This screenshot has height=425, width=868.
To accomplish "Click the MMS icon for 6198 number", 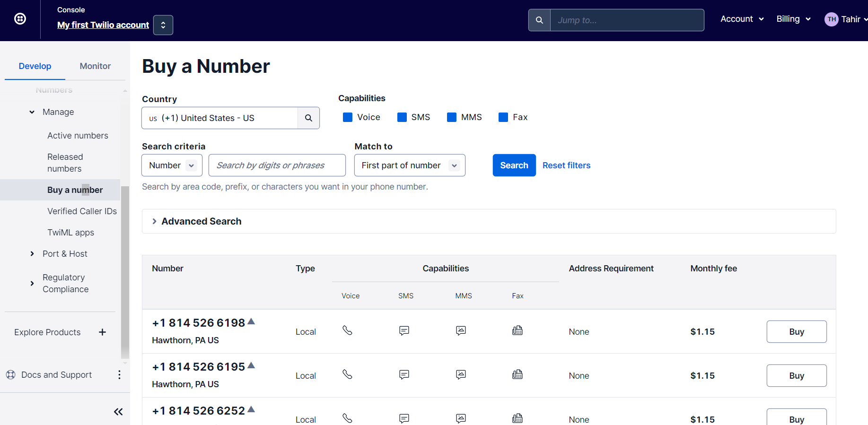I will click(461, 330).
